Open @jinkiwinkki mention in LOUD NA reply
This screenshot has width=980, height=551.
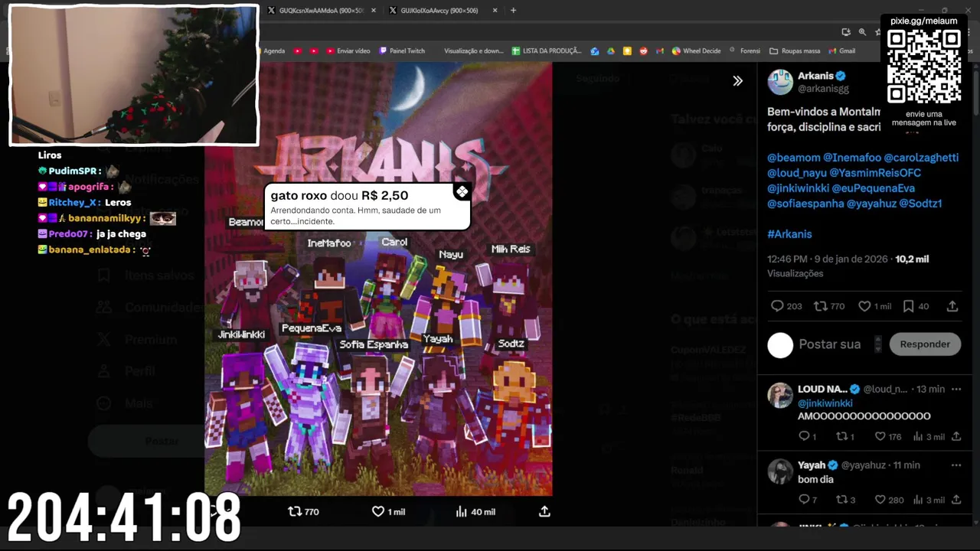click(825, 403)
